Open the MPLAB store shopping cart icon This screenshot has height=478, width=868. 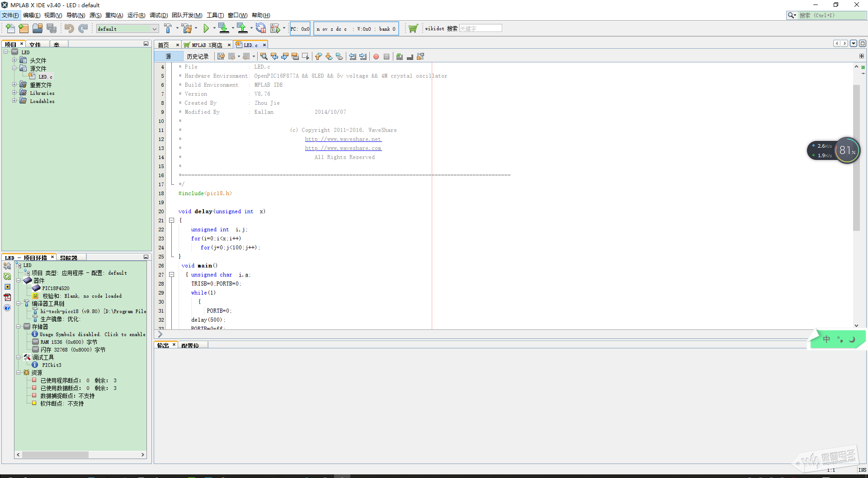point(413,28)
